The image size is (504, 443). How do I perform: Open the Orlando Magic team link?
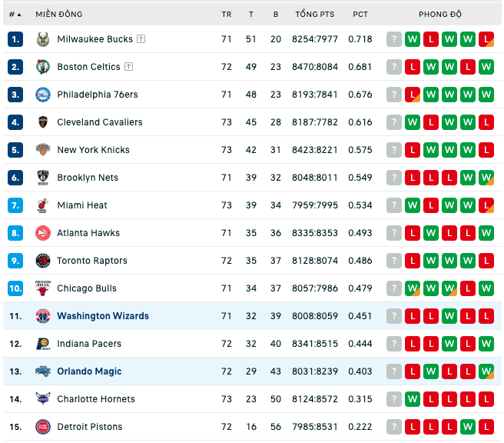click(89, 371)
